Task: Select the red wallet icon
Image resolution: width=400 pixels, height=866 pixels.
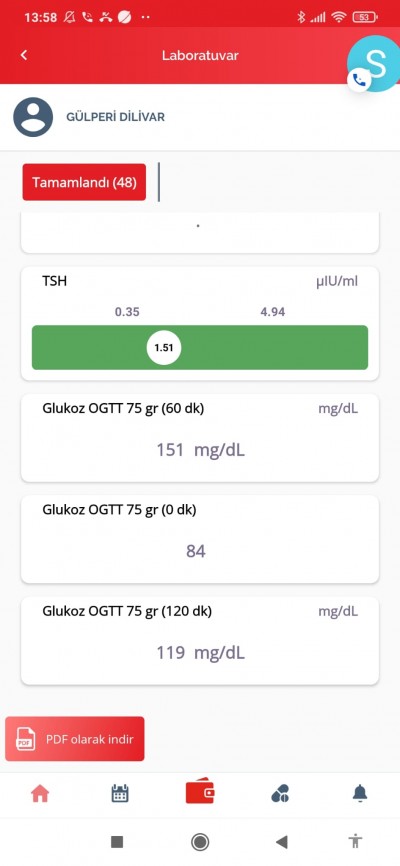Action: point(200,791)
